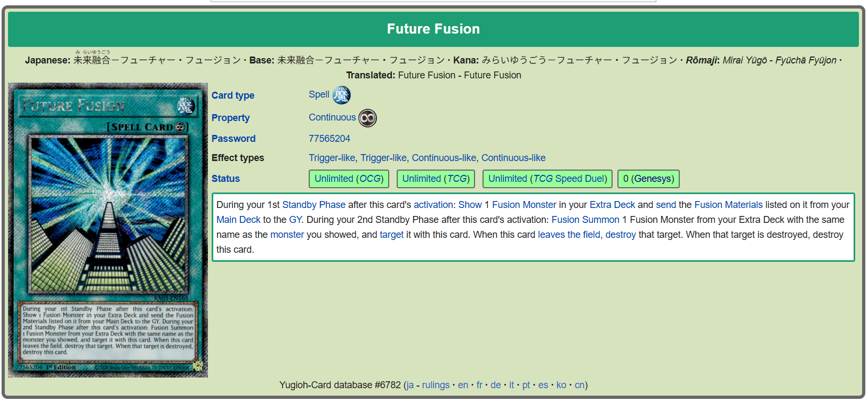Open the ja database link

(x=409, y=385)
